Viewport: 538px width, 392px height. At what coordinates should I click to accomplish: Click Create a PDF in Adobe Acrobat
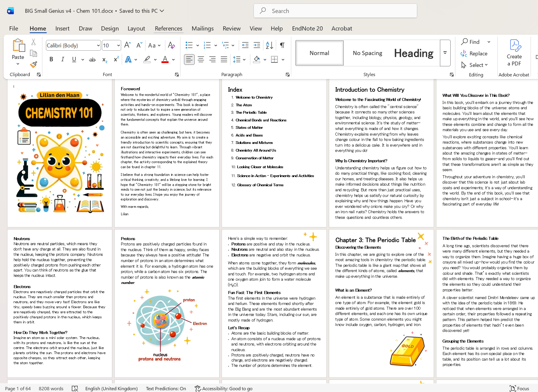tap(514, 53)
